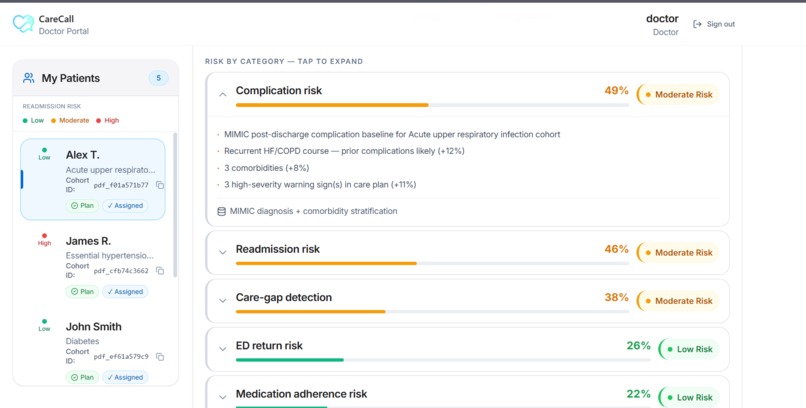Image resolution: width=806 pixels, height=408 pixels.
Task: Click James R. Assigned badge
Action: pos(125,291)
